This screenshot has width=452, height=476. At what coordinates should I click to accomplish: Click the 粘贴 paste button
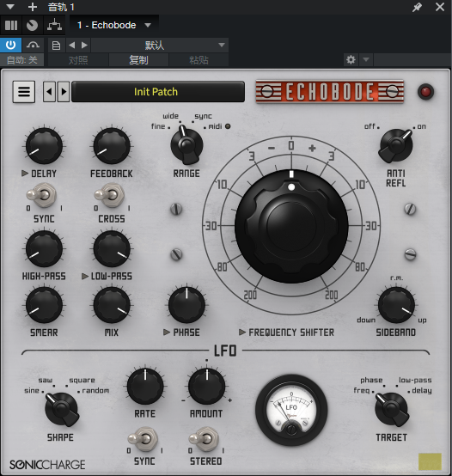(x=199, y=60)
